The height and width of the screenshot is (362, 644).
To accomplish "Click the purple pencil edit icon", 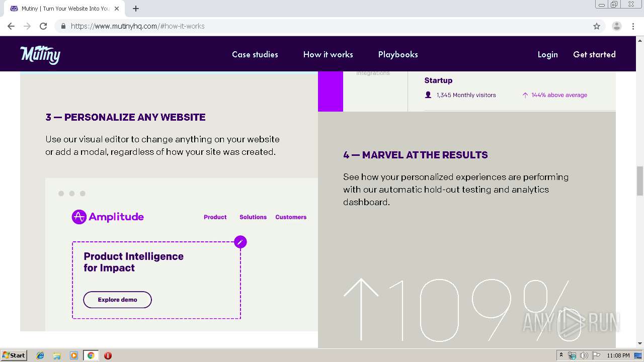I will point(240,242).
